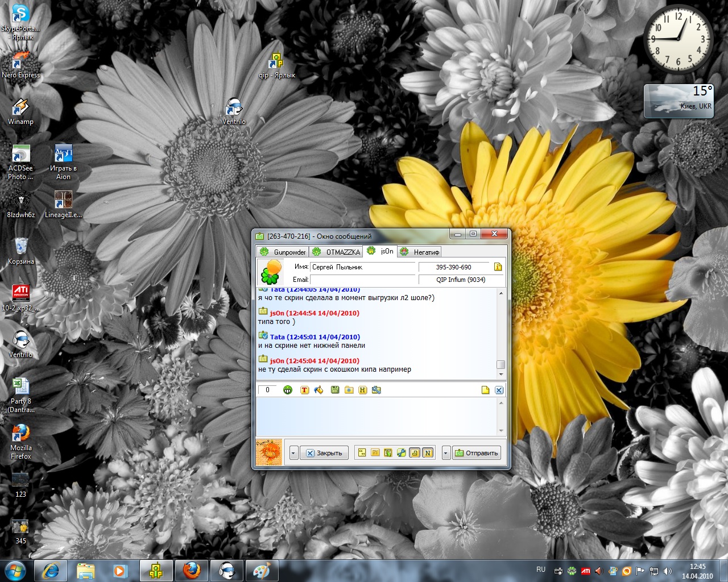Image resolution: width=728 pixels, height=582 pixels.
Task: Click the ATI tray icon
Action: [x=585, y=571]
